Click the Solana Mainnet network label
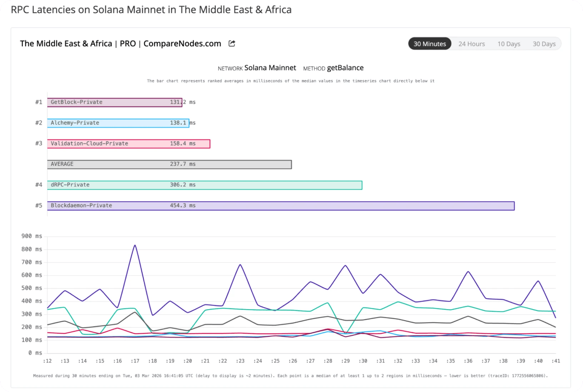Image resolution: width=583 pixels, height=392 pixels. 270,67
